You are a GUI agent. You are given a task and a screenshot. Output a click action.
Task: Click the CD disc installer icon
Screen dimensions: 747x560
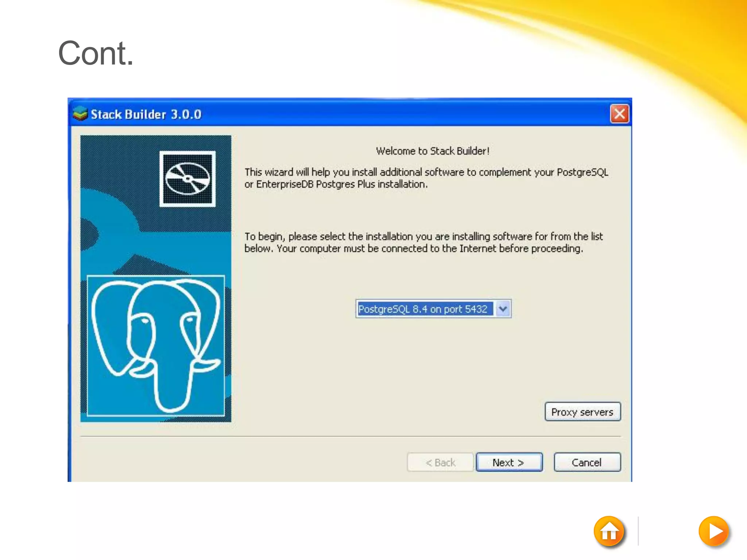[187, 179]
